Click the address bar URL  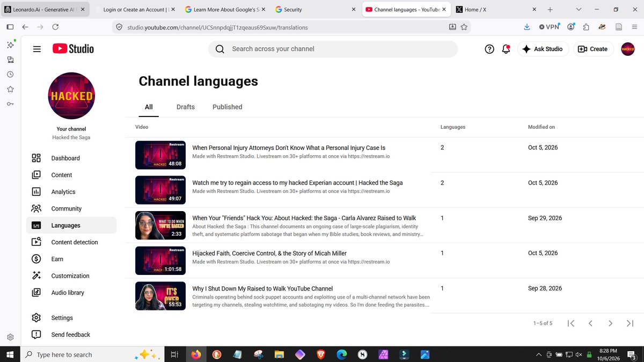pos(217,27)
